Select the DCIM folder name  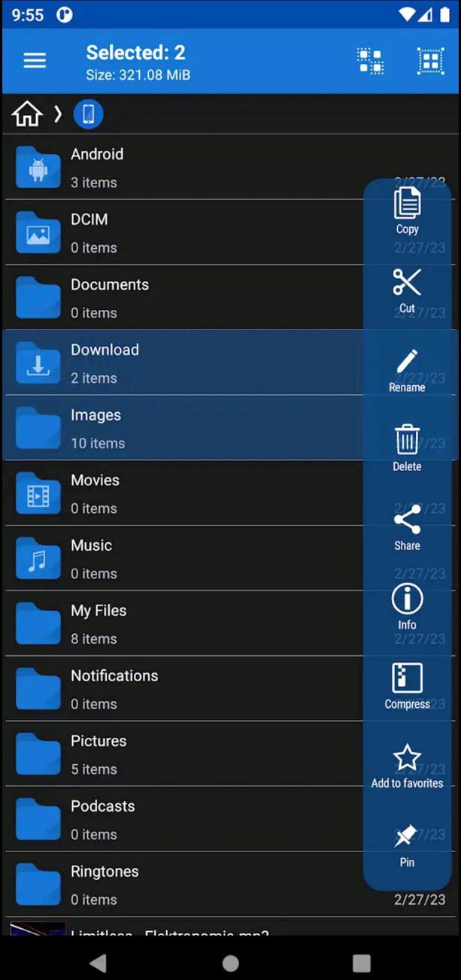pos(89,220)
